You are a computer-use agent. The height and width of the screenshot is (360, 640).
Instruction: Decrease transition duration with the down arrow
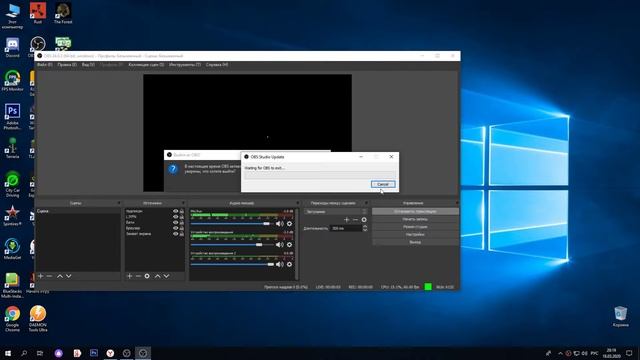tap(365, 230)
